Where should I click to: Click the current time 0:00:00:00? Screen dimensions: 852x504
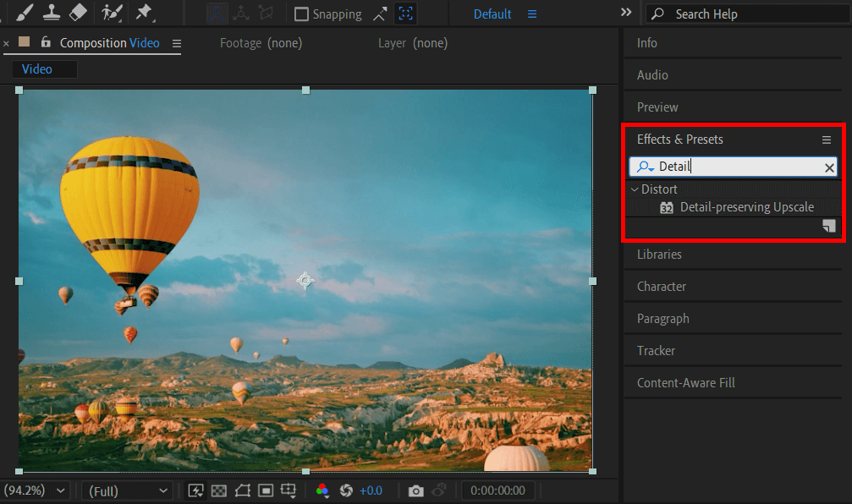pos(497,490)
